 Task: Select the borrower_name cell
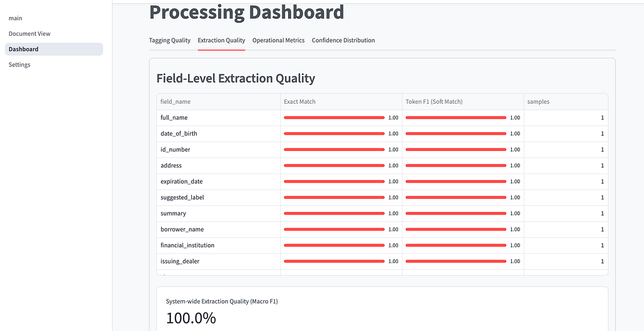click(218, 230)
